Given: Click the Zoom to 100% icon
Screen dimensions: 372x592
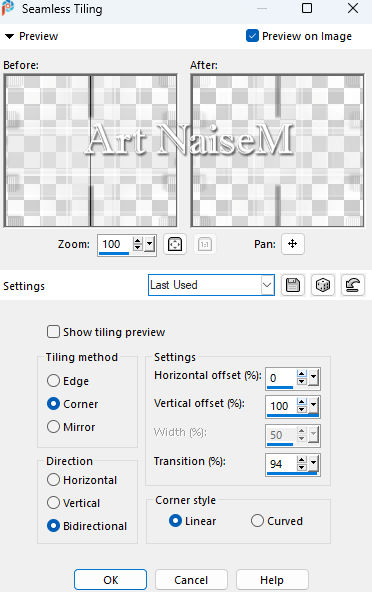Looking at the screenshot, I should [205, 244].
